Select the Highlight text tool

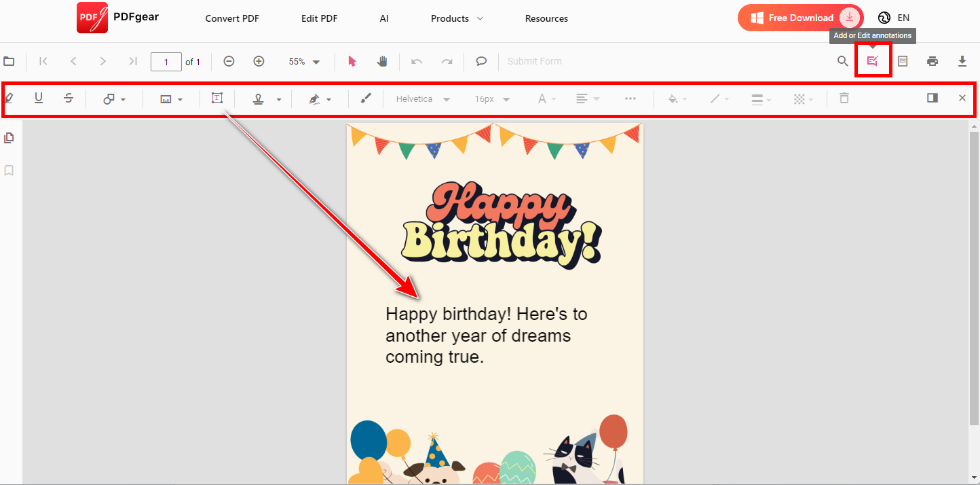point(9,98)
